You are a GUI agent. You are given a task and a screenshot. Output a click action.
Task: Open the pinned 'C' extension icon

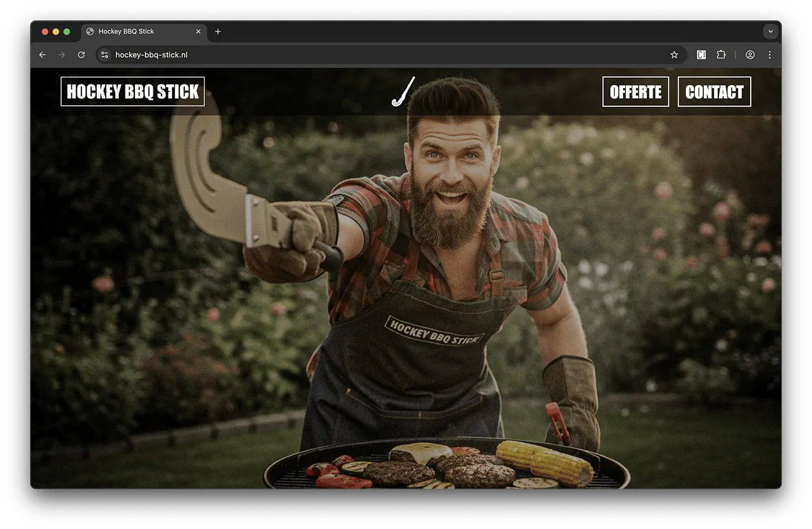[701, 55]
